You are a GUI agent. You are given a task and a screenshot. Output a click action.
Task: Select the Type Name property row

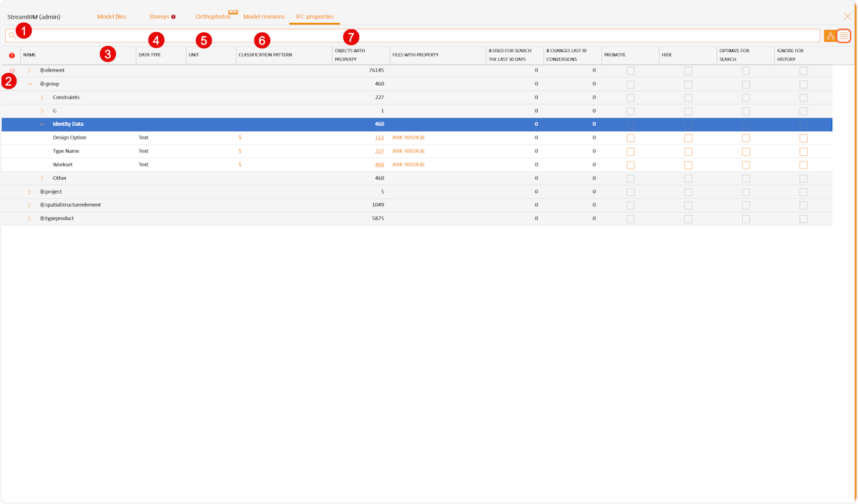(417, 151)
